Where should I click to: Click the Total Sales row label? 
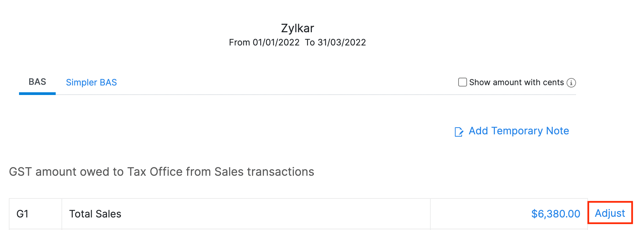[x=95, y=214]
